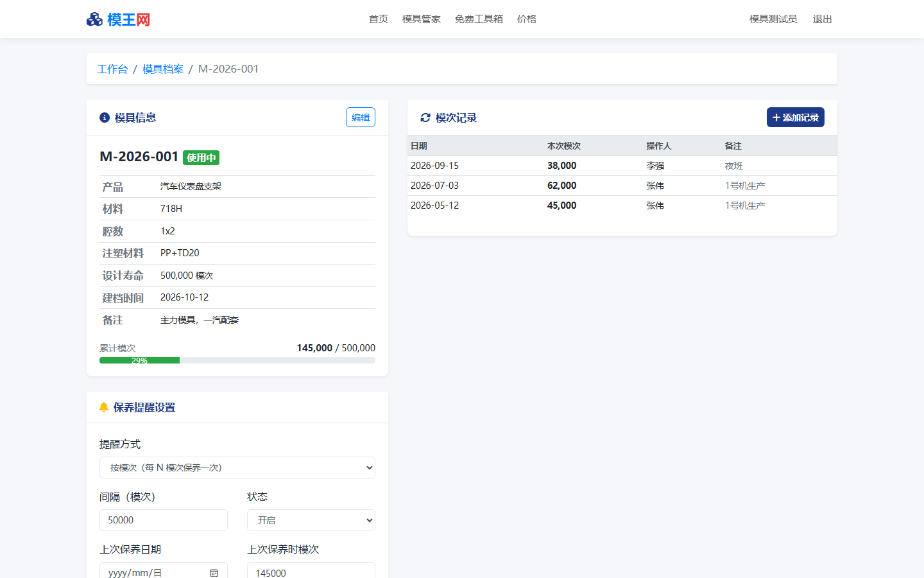
Task: Click the 间隔（模次）input with 50000
Action: click(x=164, y=520)
